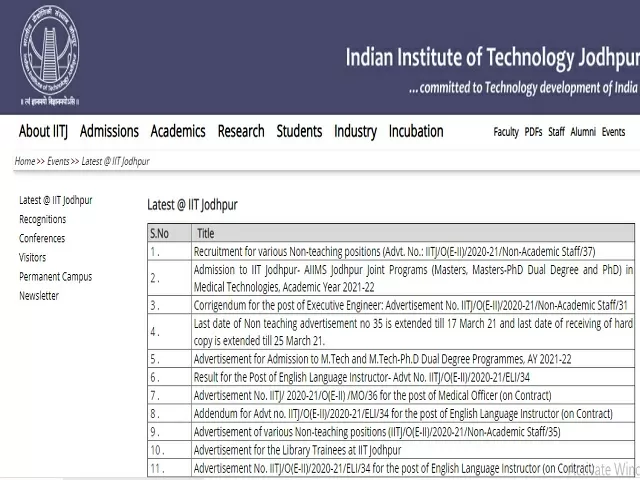Open M.Tech and M.Tech-Ph.D admission advertisement
Screen dimensions: 640x480
pos(382,359)
